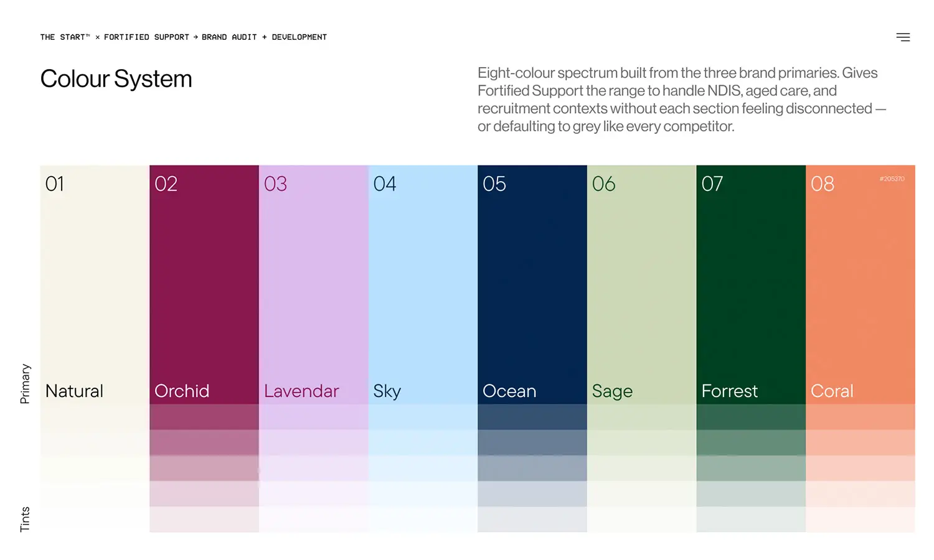Select the 05 Ocean colour swatch

[x=532, y=284]
